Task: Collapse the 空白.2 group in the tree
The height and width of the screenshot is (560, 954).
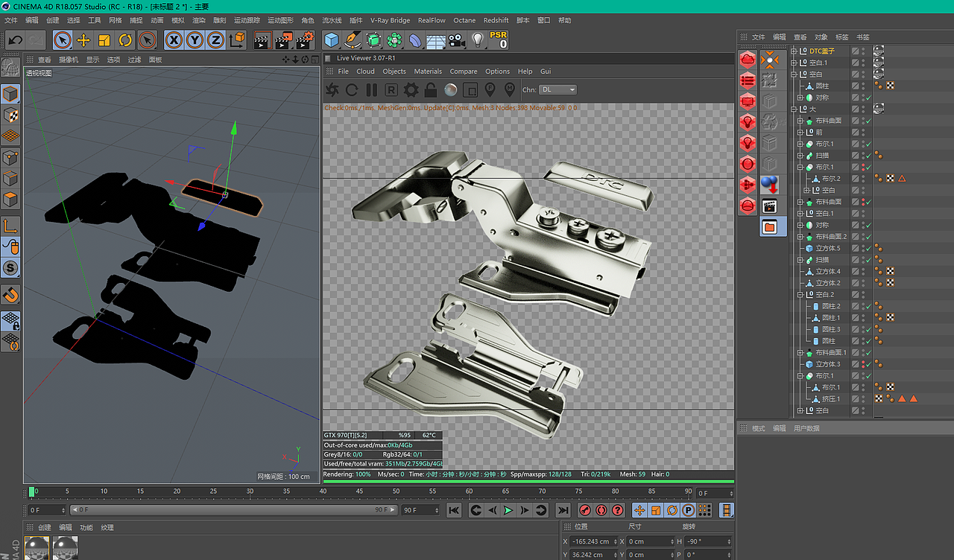Action: coord(800,295)
